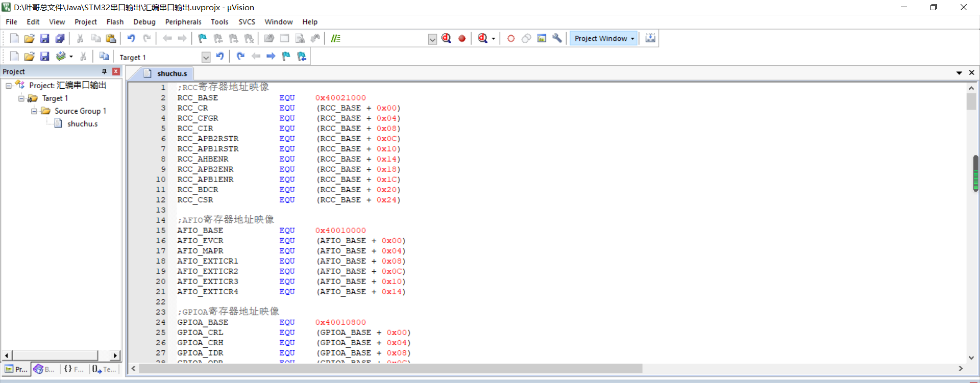The image size is (980, 383).
Task: Open dropdown arrow beside green layered icon
Action: coord(71,57)
